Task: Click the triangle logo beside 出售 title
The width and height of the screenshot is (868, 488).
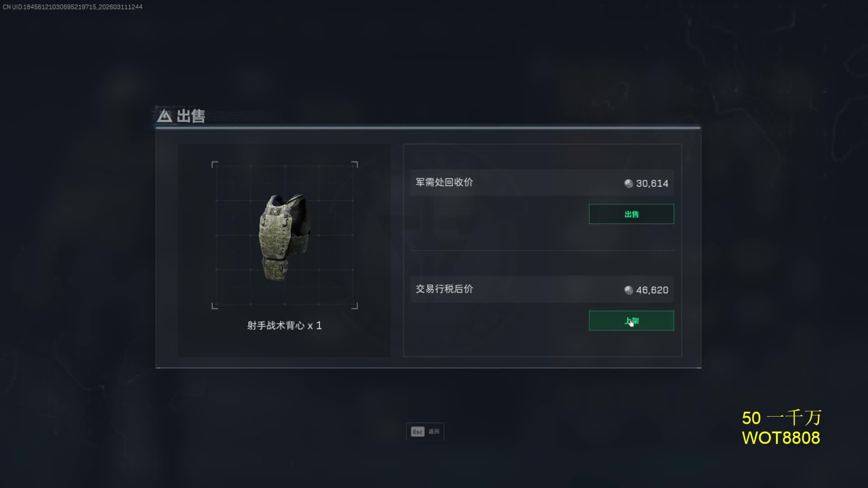Action: point(165,116)
